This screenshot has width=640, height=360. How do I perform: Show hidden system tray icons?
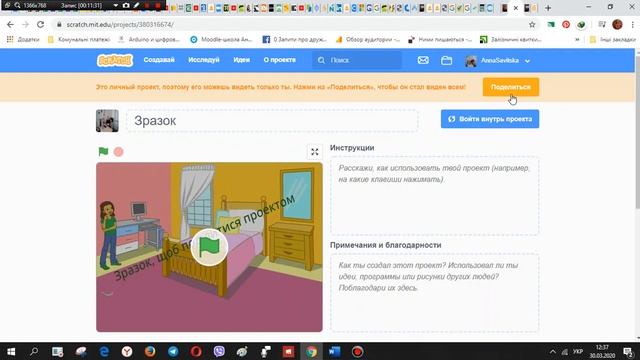pyautogui.click(x=553, y=351)
